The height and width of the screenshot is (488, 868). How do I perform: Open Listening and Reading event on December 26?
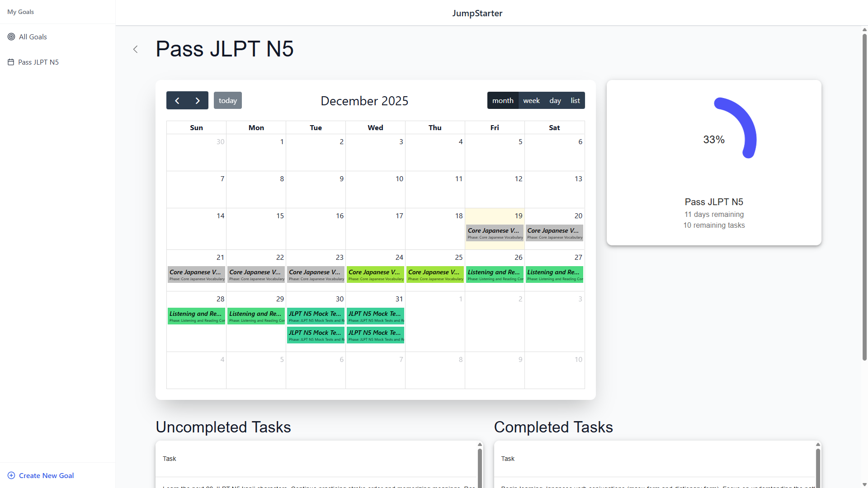tap(495, 275)
